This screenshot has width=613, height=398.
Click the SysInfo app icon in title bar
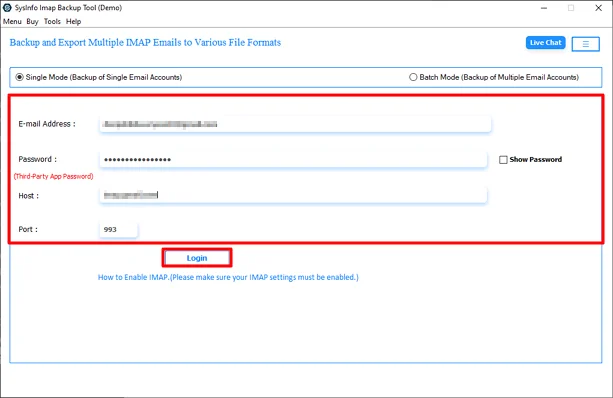pyautogui.click(x=7, y=7)
